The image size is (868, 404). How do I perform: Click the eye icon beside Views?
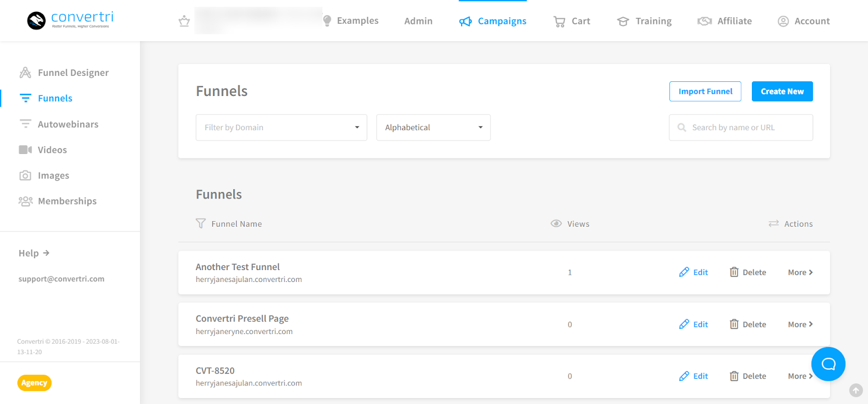(556, 223)
